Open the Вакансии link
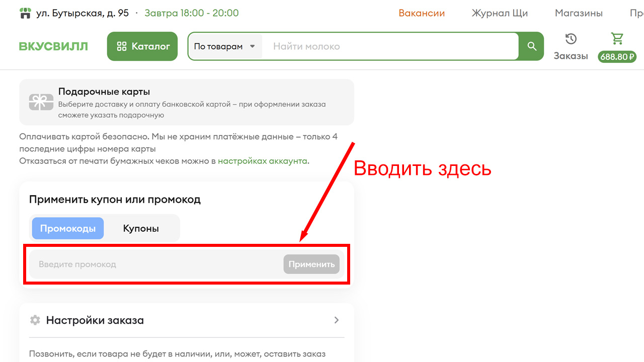The image size is (644, 362). (x=422, y=13)
